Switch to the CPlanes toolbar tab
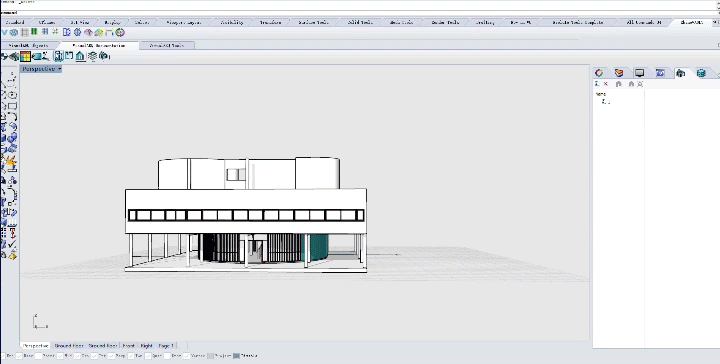Viewport: 720px width, 364px height. pyautogui.click(x=47, y=22)
